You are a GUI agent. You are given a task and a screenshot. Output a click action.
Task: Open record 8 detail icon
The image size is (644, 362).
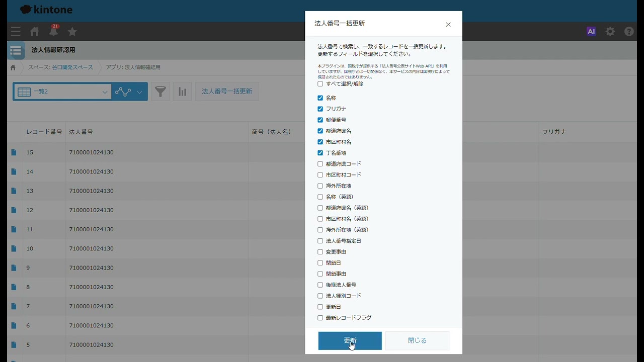click(14, 287)
